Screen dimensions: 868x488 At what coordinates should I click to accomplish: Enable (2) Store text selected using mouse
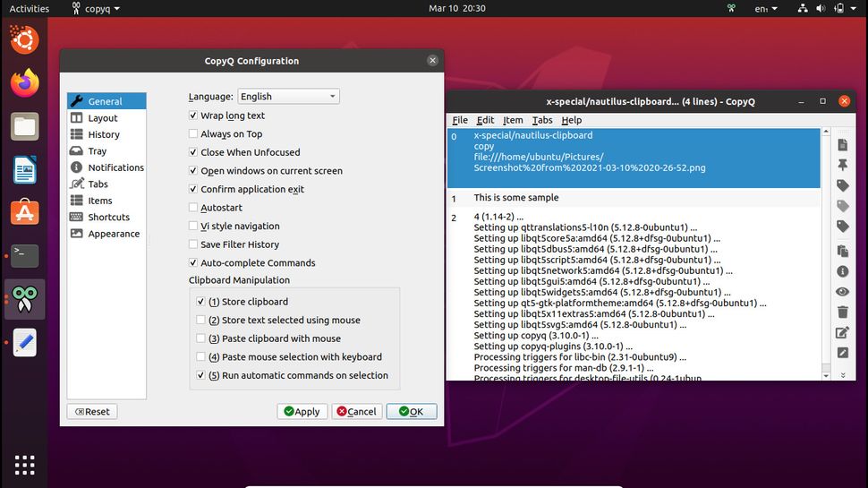tap(201, 320)
